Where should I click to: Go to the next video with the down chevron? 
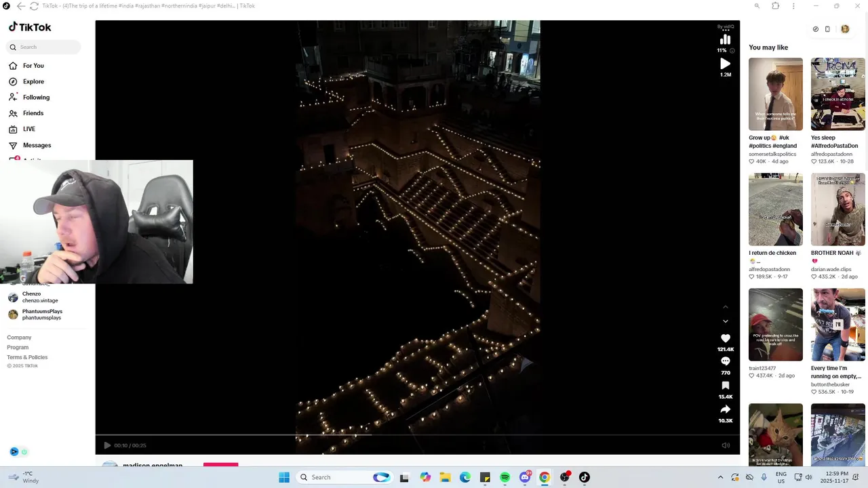pyautogui.click(x=726, y=321)
